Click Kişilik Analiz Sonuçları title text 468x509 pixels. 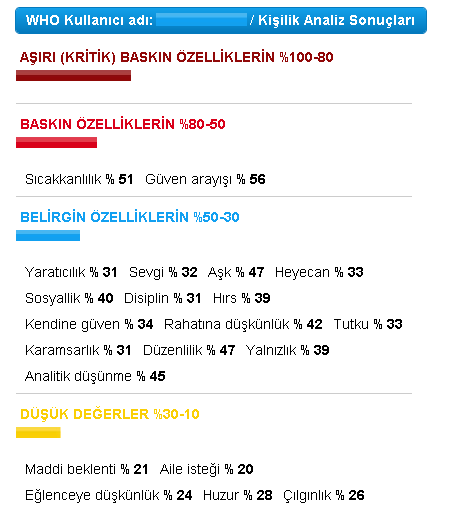pos(336,20)
